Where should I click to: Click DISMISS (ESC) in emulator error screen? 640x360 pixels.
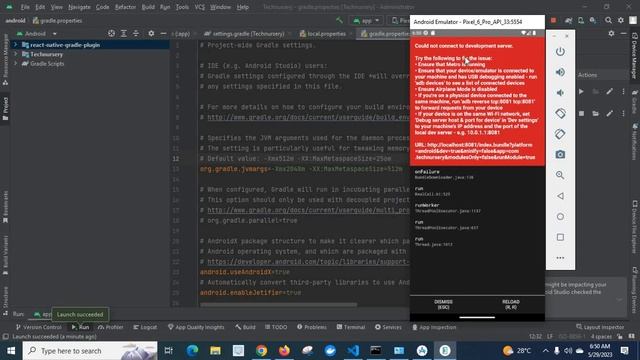point(443,304)
